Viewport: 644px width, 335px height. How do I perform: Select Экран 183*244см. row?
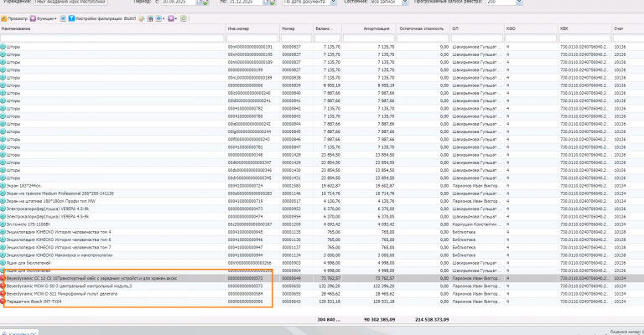pos(322,186)
